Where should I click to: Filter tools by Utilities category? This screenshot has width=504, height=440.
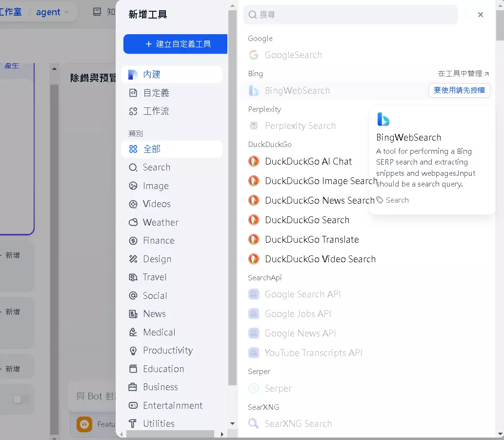pos(172,423)
